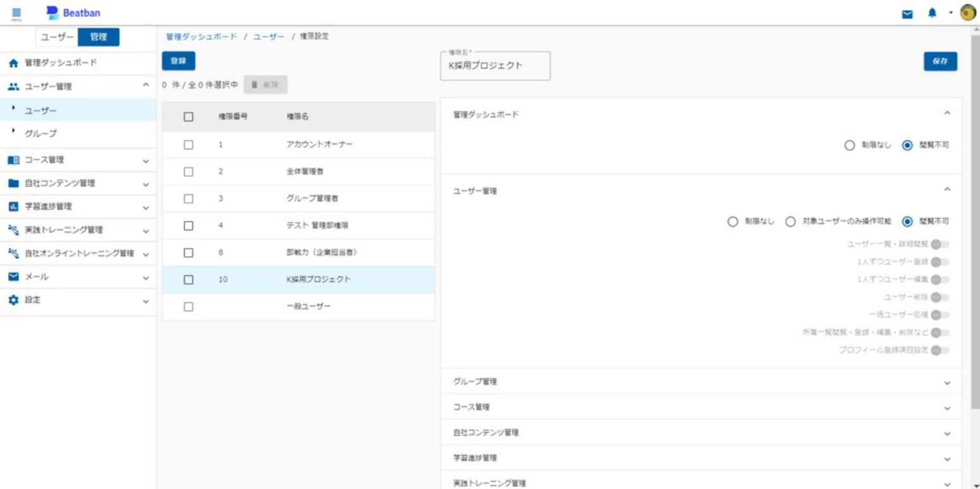The height and width of the screenshot is (489, 980).
Task: Expand the 学習進捗管理 permission section
Action: pyautogui.click(x=701, y=457)
